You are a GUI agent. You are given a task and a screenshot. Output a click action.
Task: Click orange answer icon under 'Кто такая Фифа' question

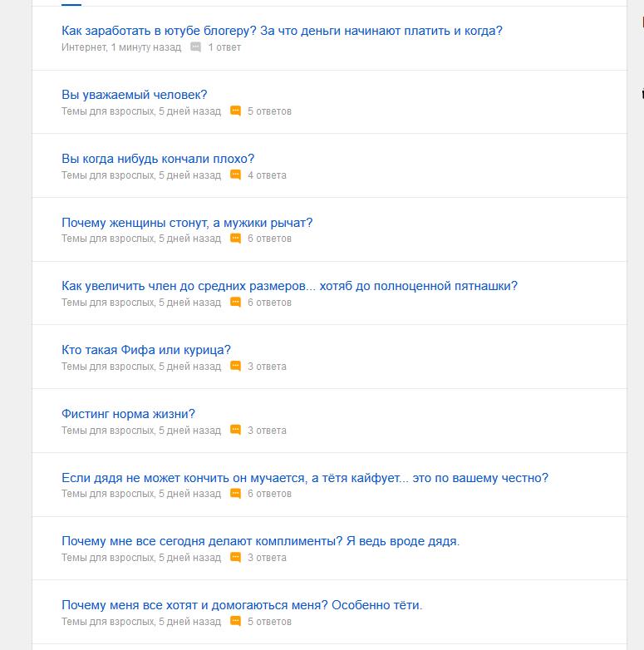[x=235, y=366]
